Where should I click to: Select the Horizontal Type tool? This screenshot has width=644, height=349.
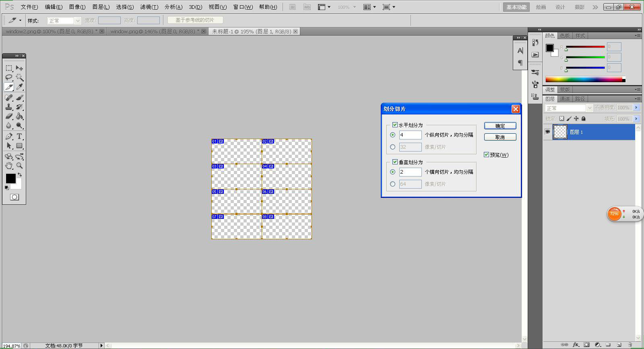pyautogui.click(x=19, y=136)
